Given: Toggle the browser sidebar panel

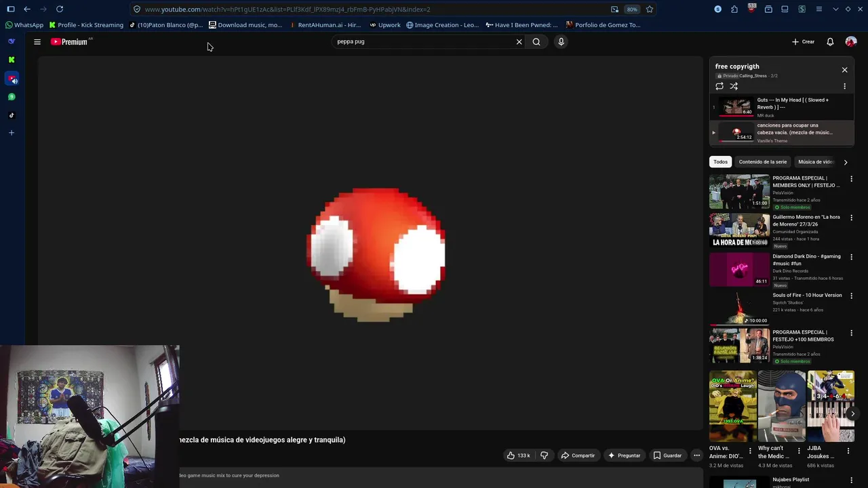Looking at the screenshot, I should (10, 9).
